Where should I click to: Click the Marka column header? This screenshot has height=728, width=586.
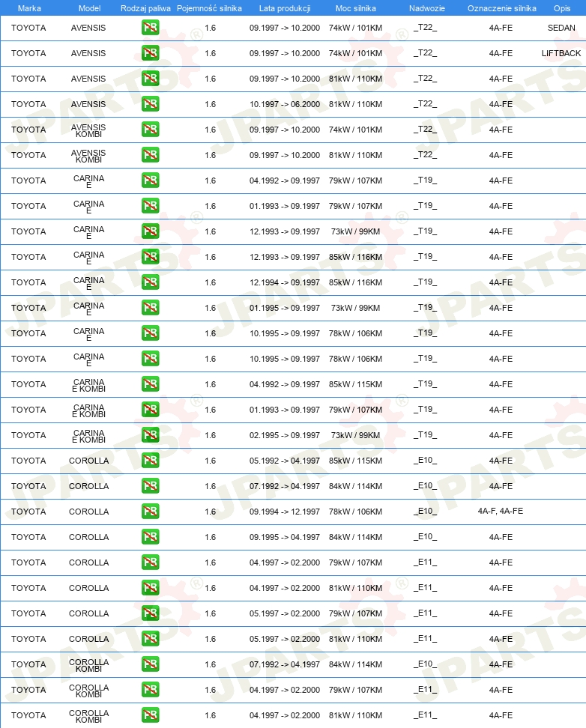pyautogui.click(x=29, y=8)
